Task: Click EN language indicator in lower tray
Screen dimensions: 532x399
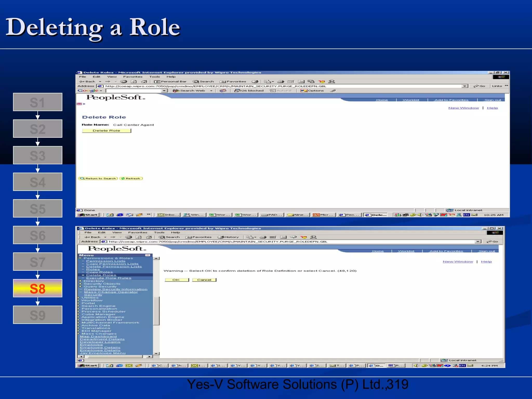Action: tap(462, 365)
